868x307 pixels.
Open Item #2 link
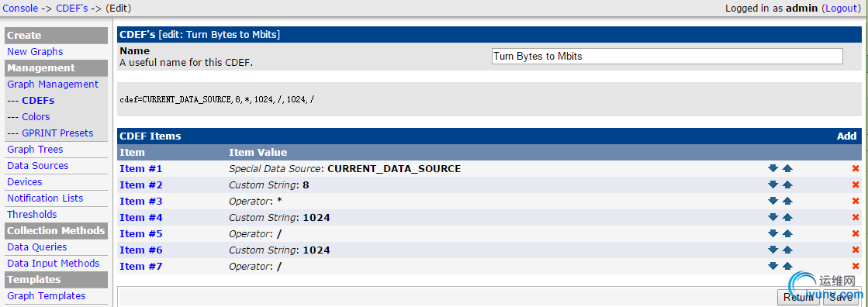pyautogui.click(x=140, y=185)
